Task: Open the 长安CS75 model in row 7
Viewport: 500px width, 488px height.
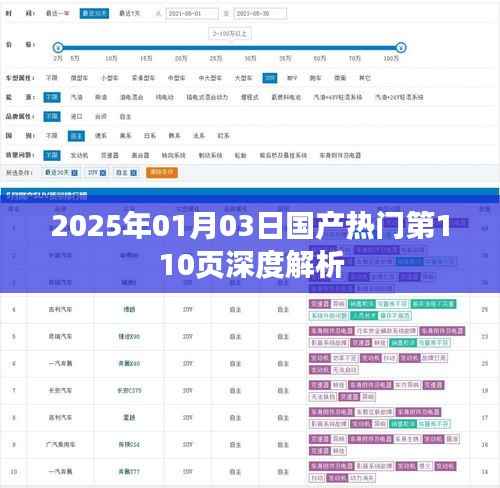Action: pos(129,390)
